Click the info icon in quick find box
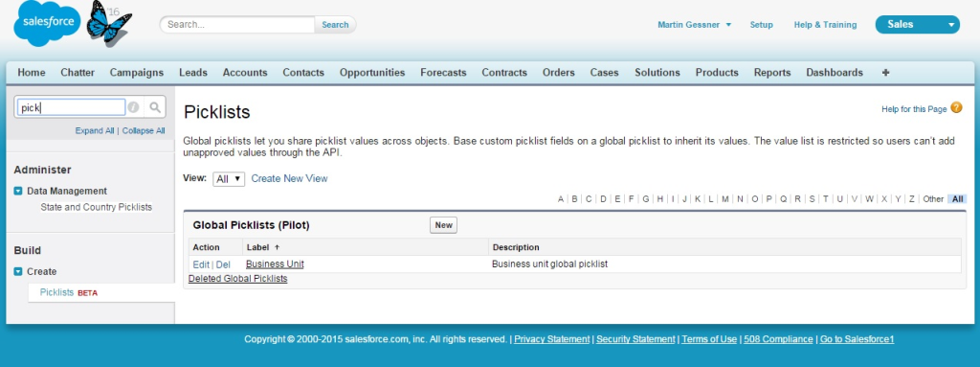The image size is (980, 367). click(x=133, y=107)
